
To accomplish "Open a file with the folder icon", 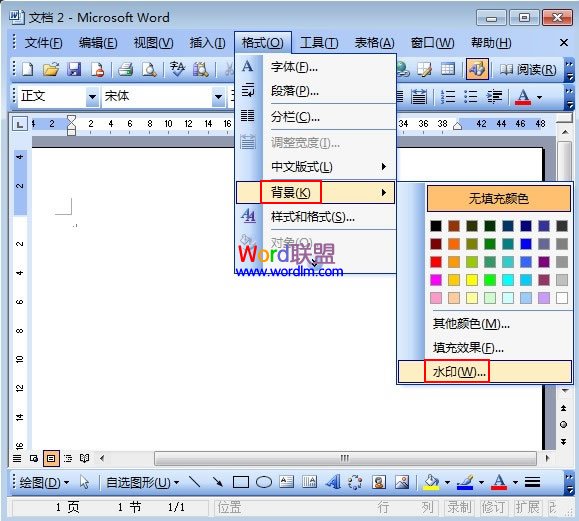I will [x=51, y=69].
